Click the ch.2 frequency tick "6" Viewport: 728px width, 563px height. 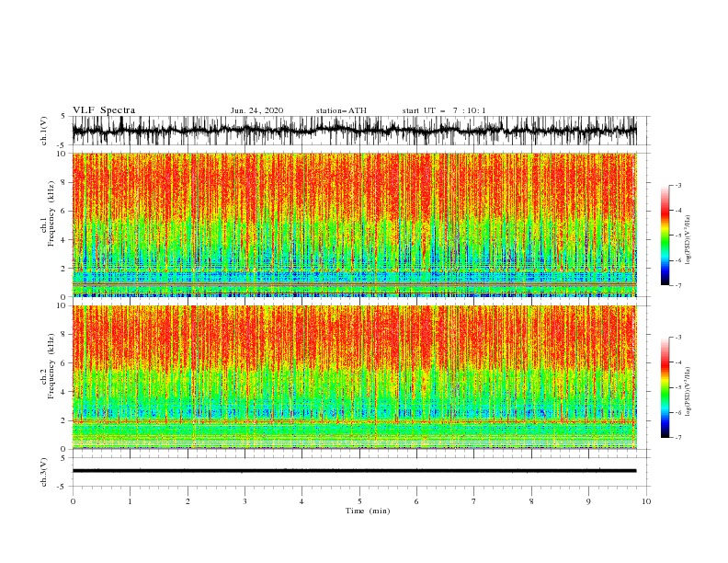point(64,363)
